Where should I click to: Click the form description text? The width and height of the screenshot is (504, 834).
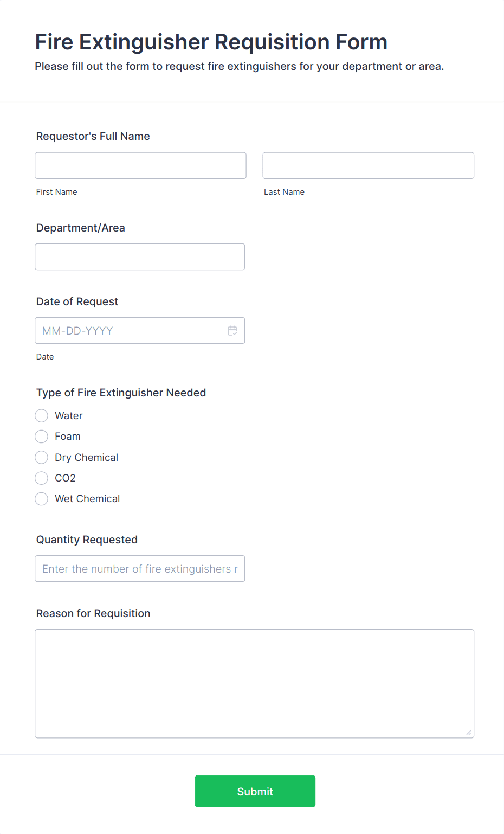tap(239, 66)
